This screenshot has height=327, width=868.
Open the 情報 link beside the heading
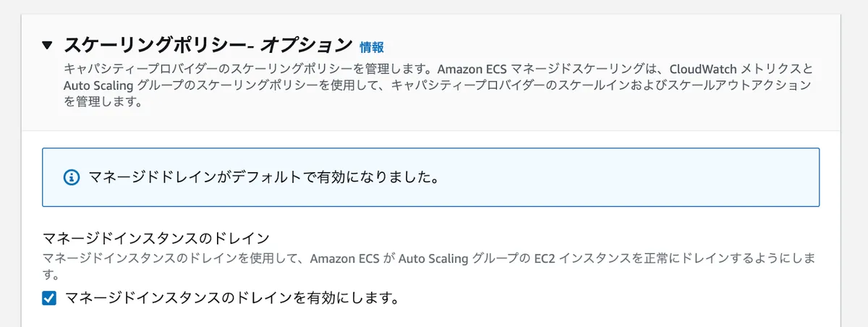(x=372, y=47)
